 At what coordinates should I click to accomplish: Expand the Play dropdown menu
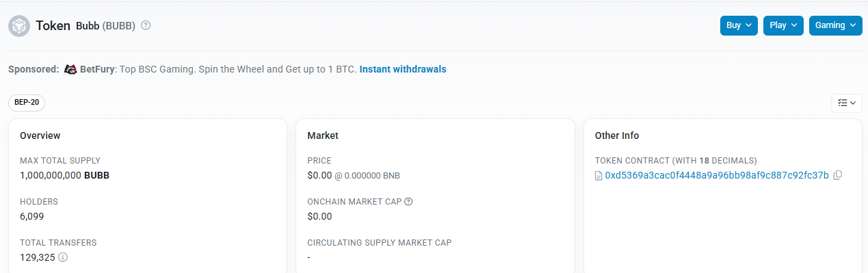point(783,25)
